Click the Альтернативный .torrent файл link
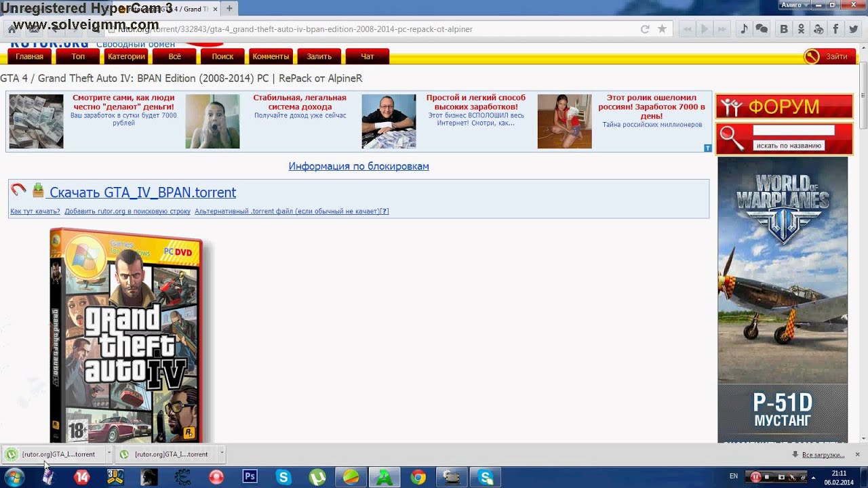 tap(287, 211)
